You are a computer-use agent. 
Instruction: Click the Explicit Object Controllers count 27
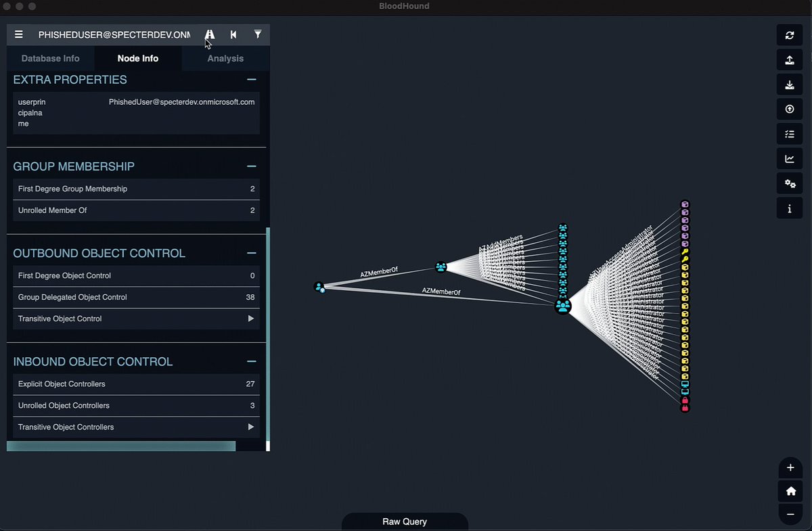250,384
